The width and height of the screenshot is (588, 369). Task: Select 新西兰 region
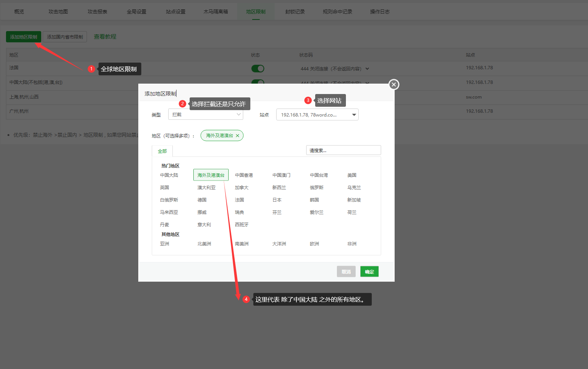279,188
